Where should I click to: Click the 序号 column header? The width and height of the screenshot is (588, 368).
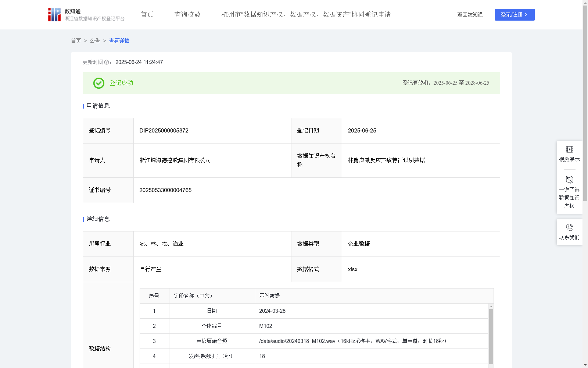[154, 296]
